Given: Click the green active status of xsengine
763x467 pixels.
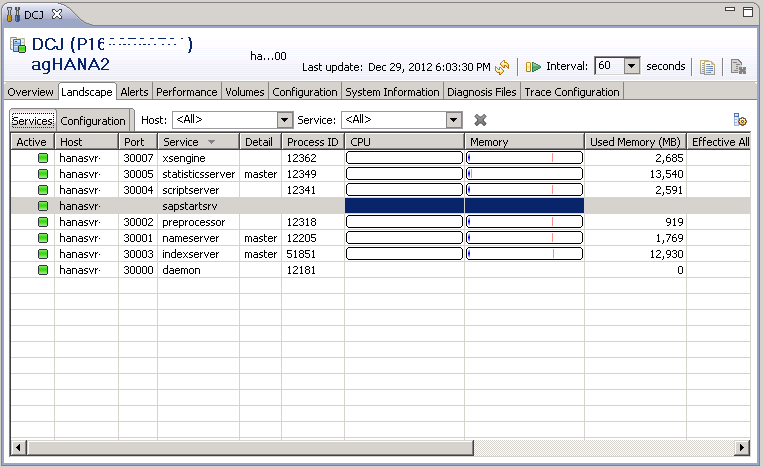Looking at the screenshot, I should click(43, 158).
